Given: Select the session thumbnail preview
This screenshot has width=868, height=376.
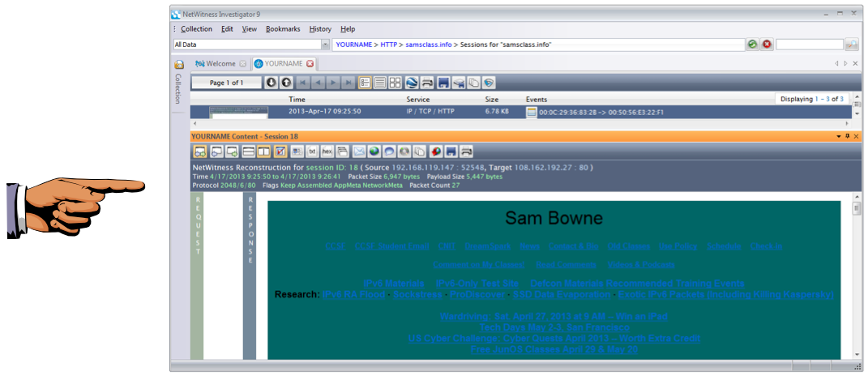Looking at the screenshot, I should [x=238, y=112].
